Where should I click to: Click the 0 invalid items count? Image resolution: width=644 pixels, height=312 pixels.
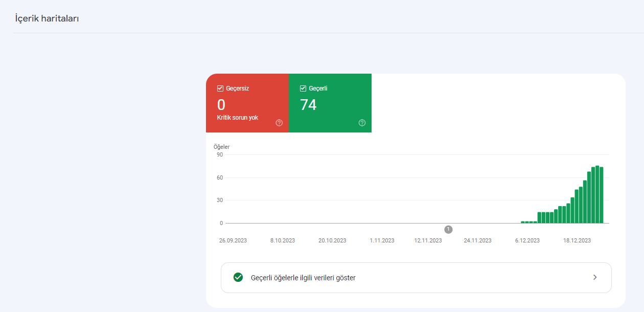(221, 105)
